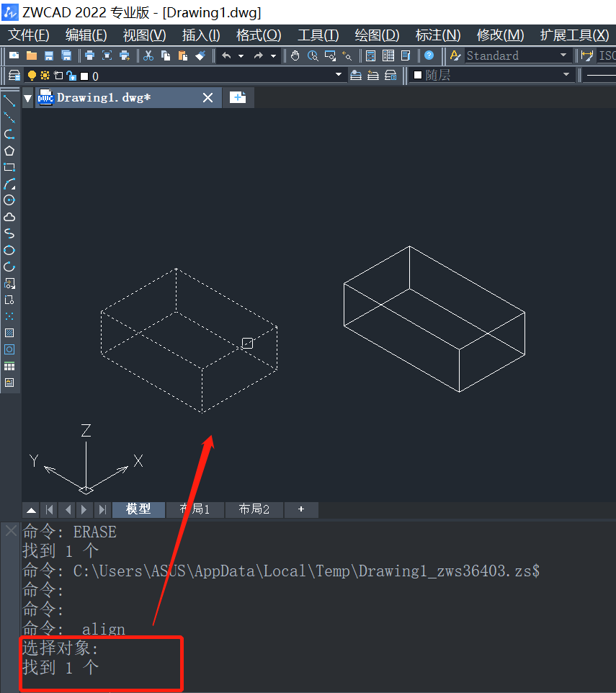Open the 绘图(D) menu
This screenshot has height=693, width=616.
[x=377, y=35]
